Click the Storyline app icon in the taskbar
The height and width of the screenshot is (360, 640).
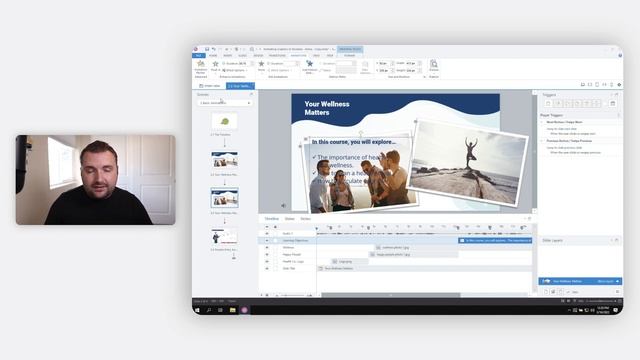(x=244, y=310)
